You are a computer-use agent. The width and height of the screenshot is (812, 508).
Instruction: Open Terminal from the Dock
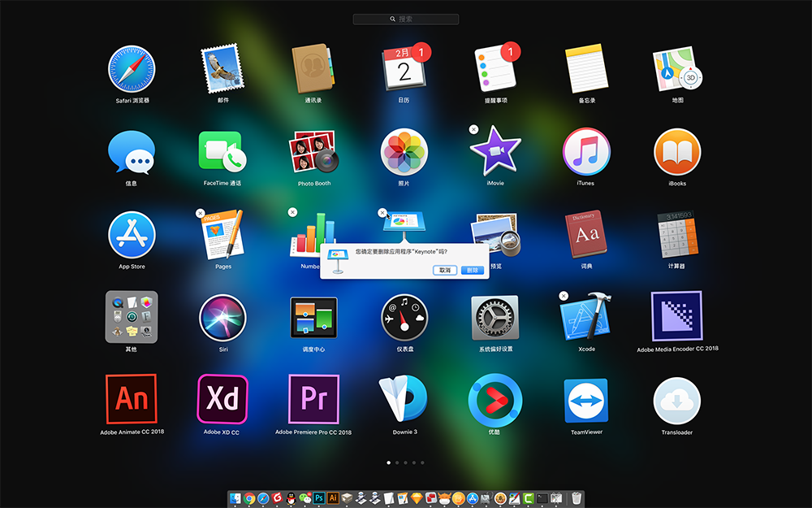pos(542,498)
